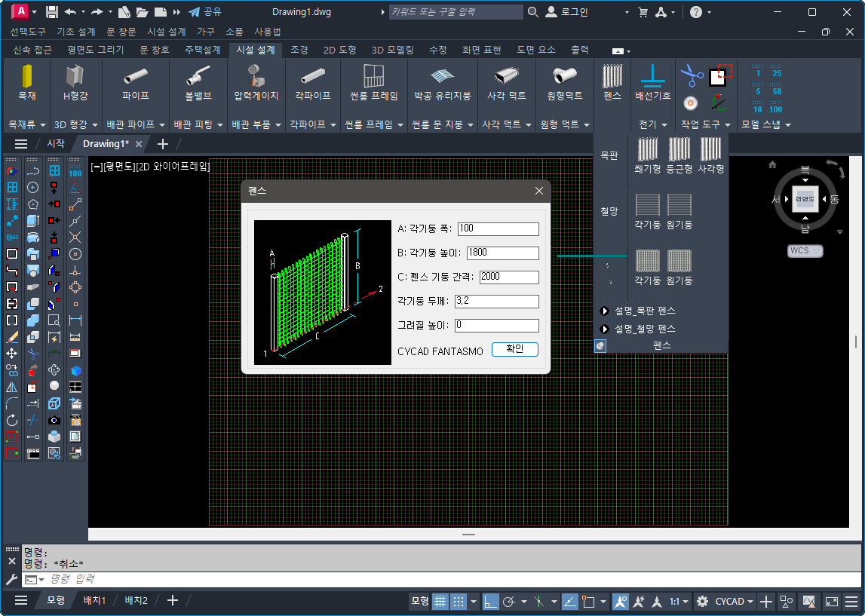Open the WCS coordinate system dropdown

click(805, 250)
